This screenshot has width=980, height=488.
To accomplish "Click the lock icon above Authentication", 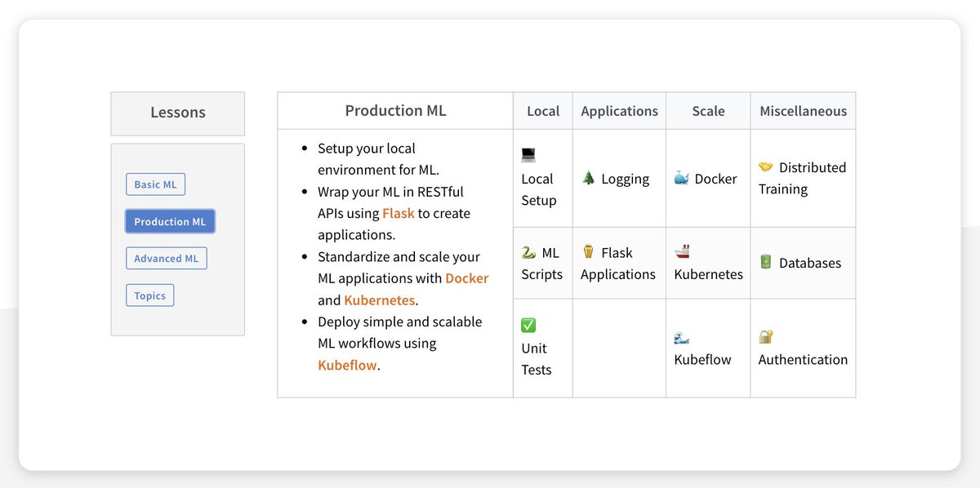I will coord(765,336).
